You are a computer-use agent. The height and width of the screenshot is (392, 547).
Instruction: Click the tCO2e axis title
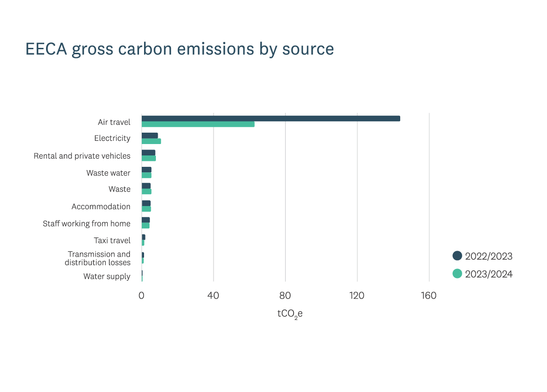[290, 314]
